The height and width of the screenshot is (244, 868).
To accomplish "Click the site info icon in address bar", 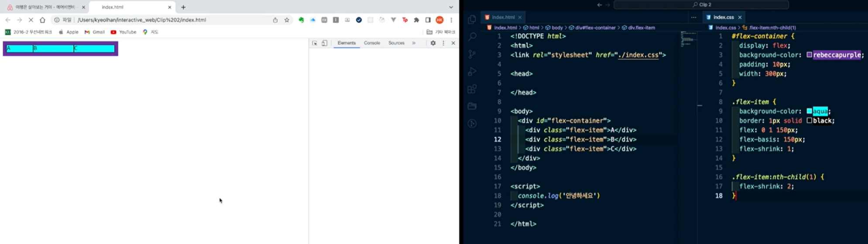I will [x=57, y=20].
